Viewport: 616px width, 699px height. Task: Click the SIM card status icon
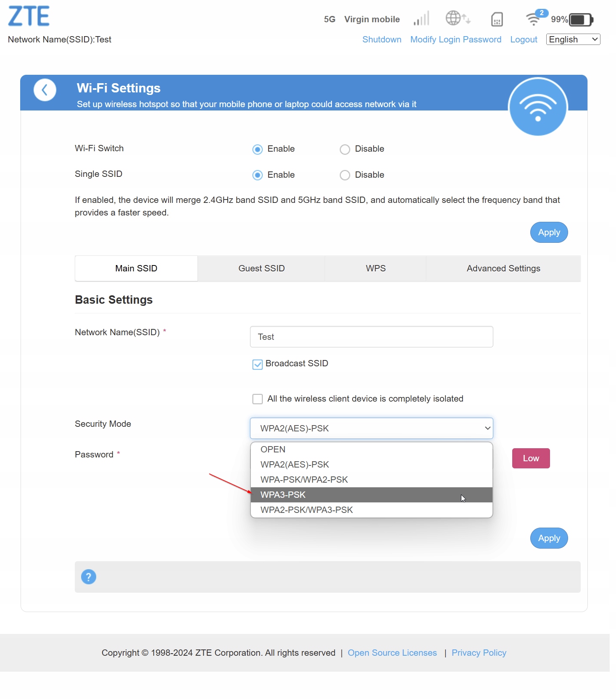point(497,19)
